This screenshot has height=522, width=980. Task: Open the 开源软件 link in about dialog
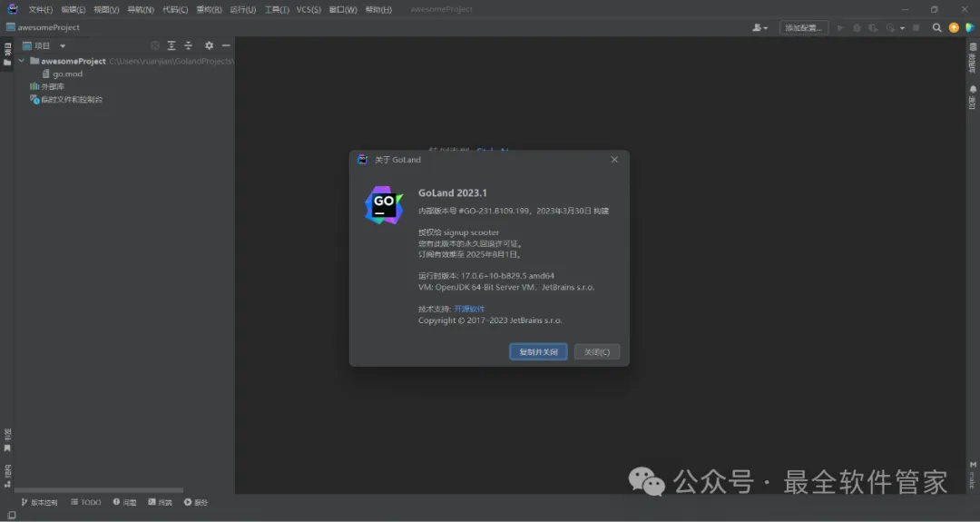click(469, 309)
